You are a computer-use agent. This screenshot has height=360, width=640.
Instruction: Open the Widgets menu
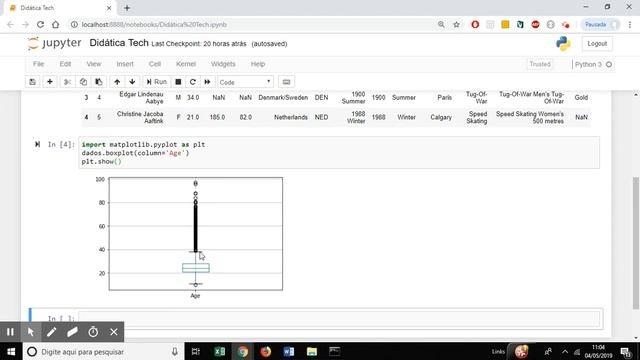pyautogui.click(x=223, y=64)
